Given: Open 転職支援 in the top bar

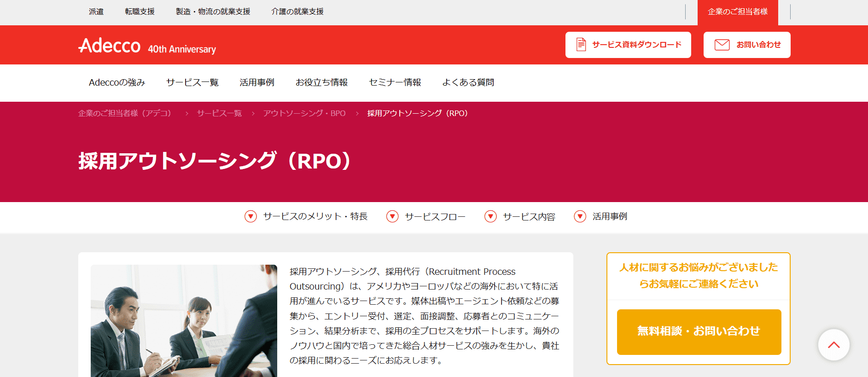Looking at the screenshot, I should coord(140,12).
